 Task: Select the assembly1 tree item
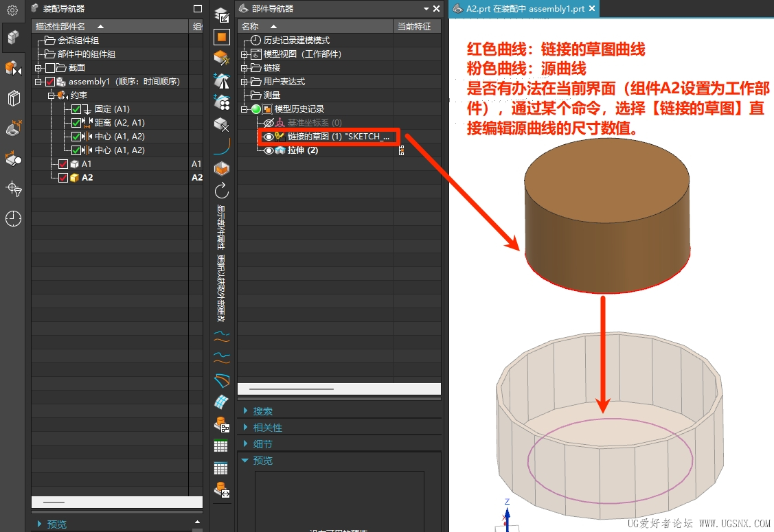tap(124, 82)
